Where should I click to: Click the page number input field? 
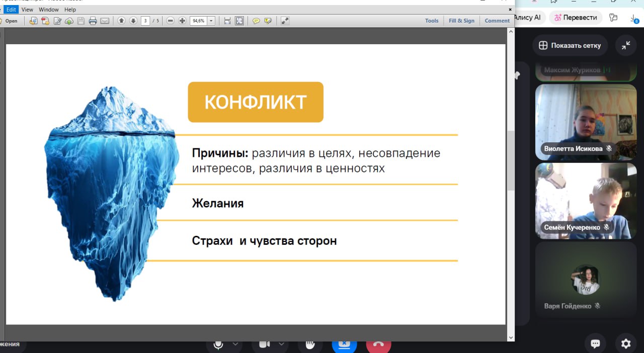[x=145, y=21]
